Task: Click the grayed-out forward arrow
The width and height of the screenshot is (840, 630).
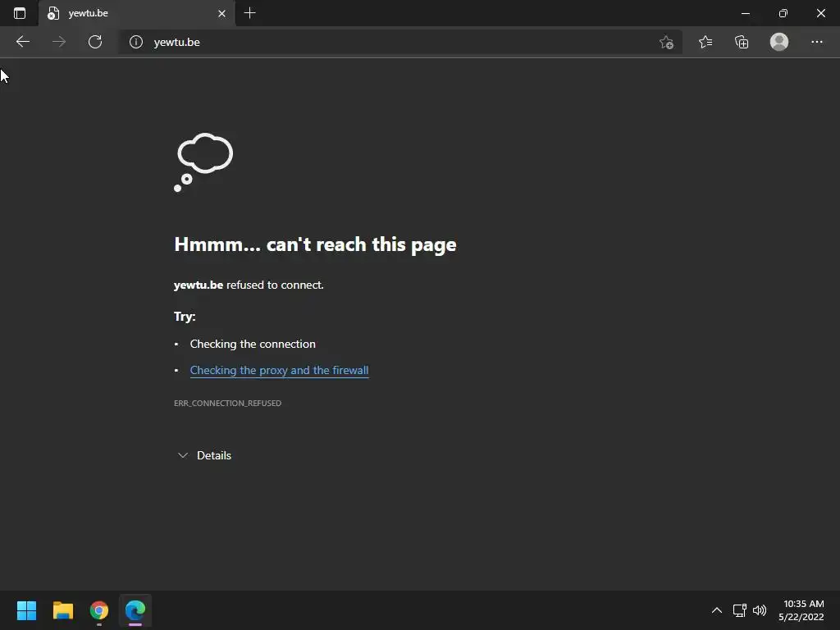Action: coord(59,42)
